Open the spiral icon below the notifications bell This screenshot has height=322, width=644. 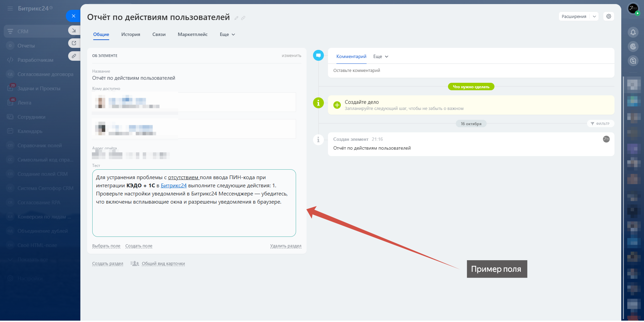click(633, 46)
